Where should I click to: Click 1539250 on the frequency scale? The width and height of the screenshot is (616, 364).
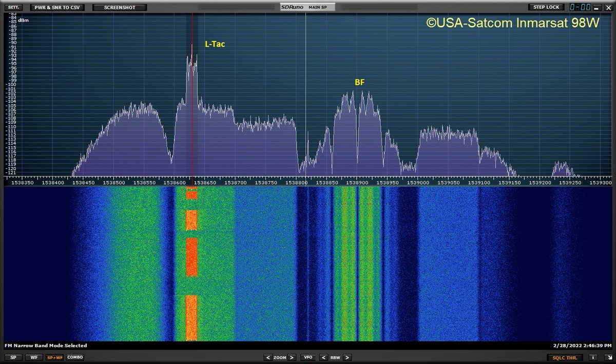pos(571,182)
